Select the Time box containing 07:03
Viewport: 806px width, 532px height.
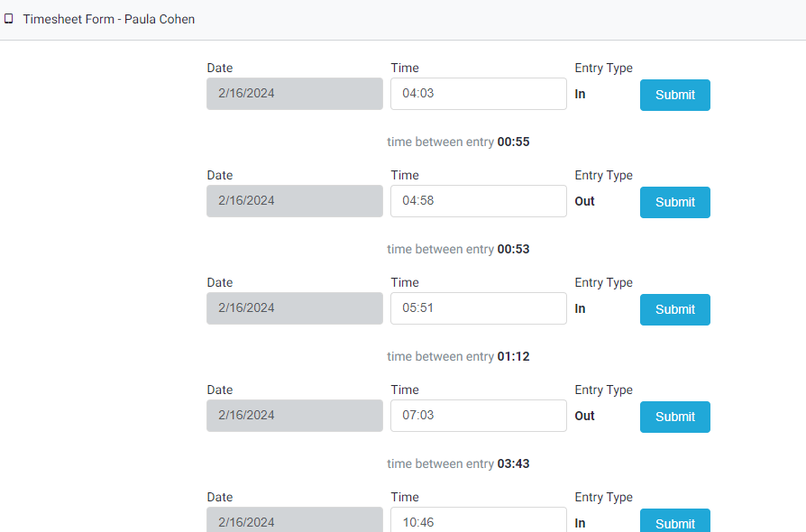[x=478, y=416]
